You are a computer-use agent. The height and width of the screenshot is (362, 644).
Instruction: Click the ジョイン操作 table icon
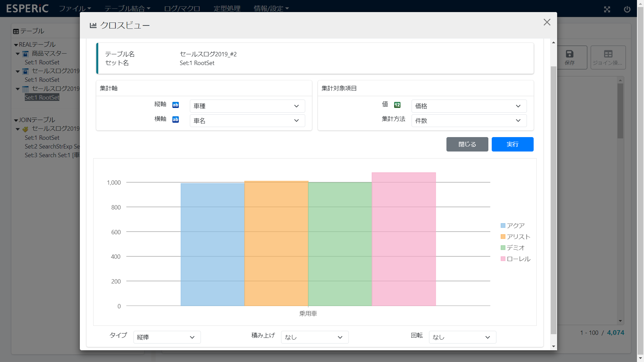pyautogui.click(x=608, y=54)
